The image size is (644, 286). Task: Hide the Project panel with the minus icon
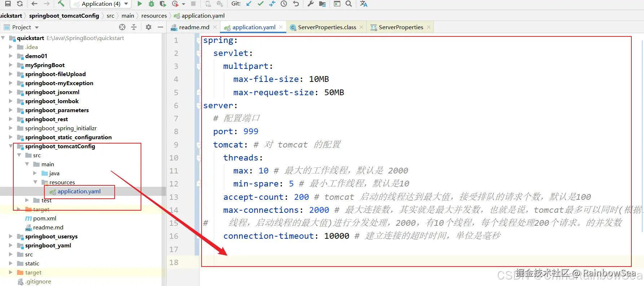coord(160,27)
